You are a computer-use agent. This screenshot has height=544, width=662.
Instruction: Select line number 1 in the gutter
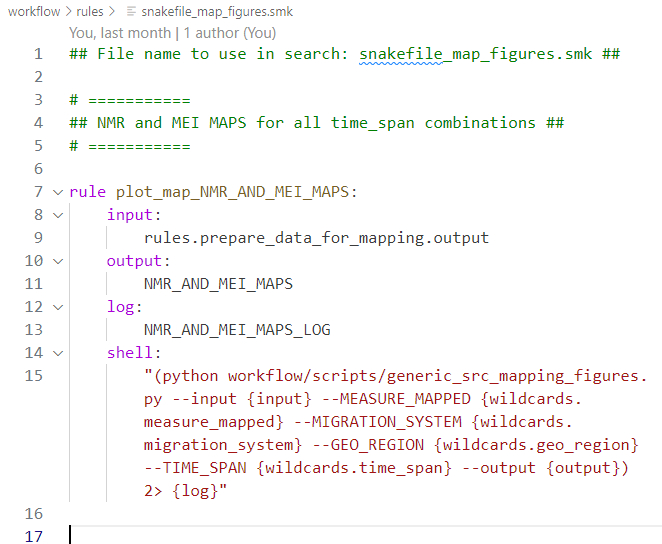point(38,54)
